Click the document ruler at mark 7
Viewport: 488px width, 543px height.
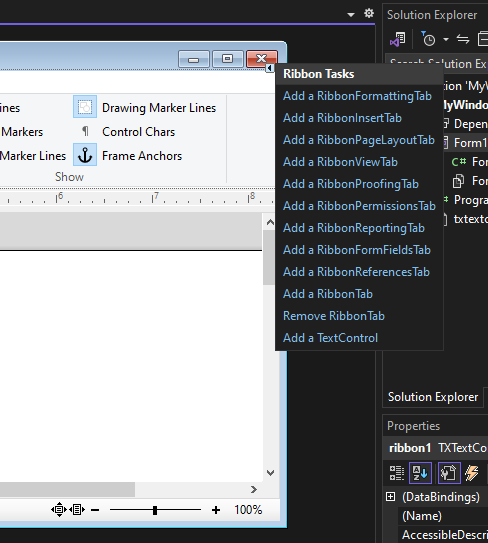tap(155, 198)
